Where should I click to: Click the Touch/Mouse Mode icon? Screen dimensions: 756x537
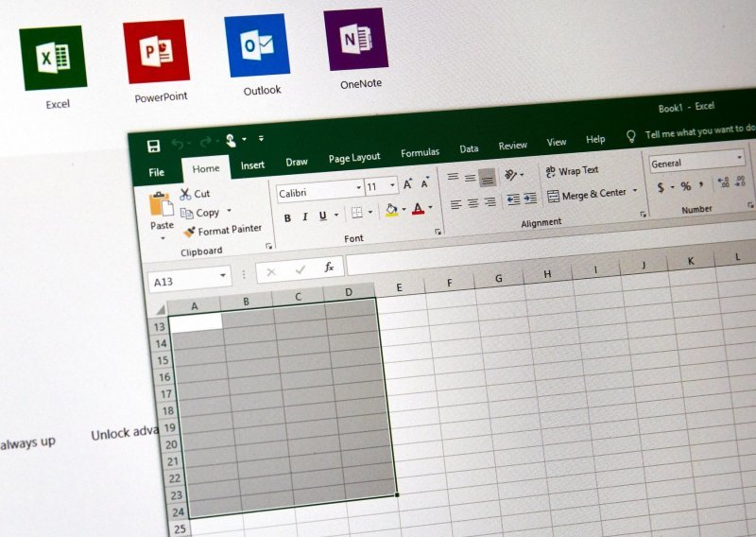click(231, 140)
